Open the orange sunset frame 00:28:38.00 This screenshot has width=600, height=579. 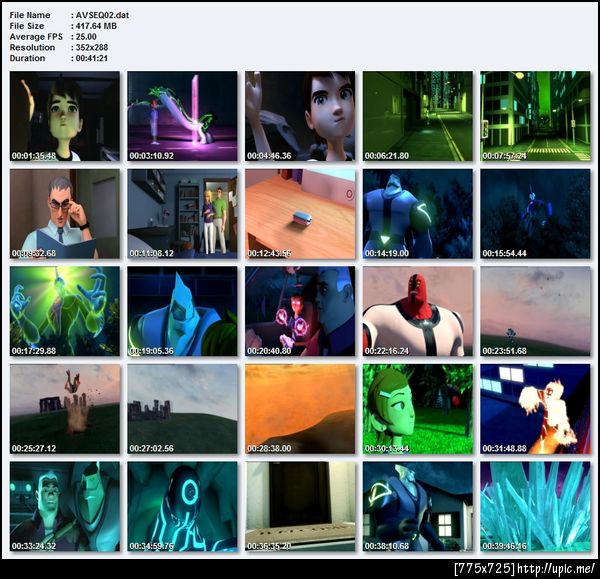point(300,409)
